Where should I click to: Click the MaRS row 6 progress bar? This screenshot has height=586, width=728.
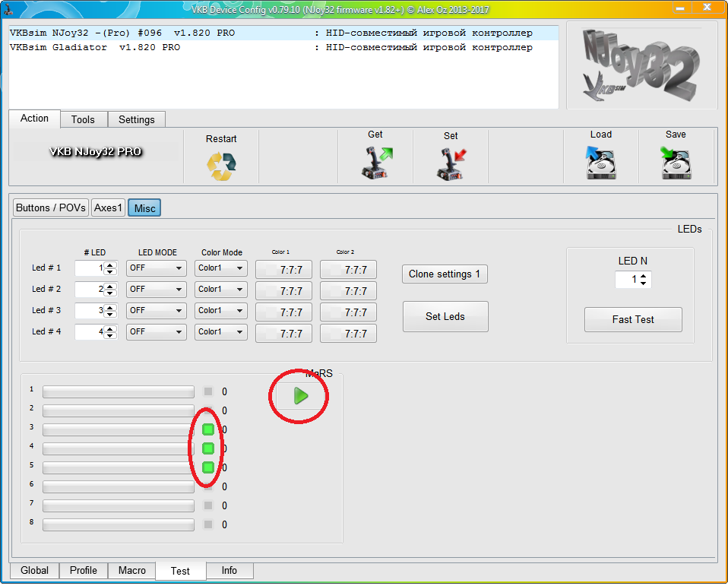coord(119,486)
